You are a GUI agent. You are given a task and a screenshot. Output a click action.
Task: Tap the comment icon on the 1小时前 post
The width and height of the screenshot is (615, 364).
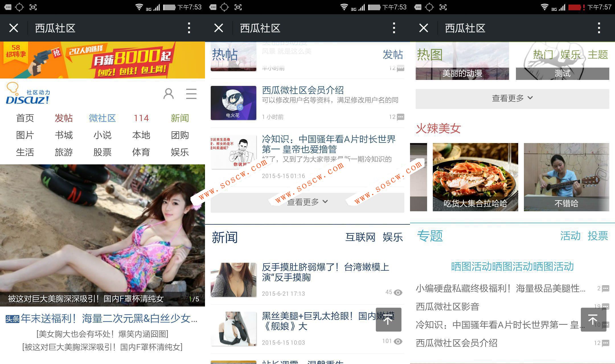coord(400,117)
